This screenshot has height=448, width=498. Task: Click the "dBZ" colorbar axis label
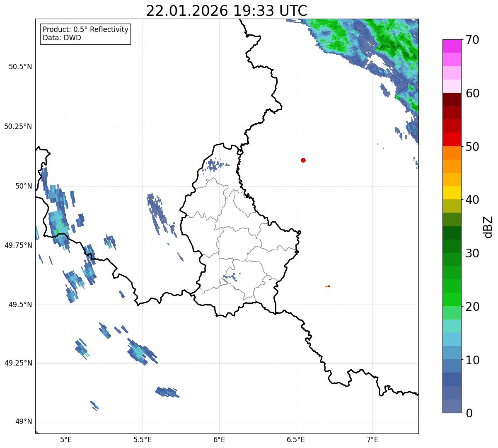pos(488,226)
